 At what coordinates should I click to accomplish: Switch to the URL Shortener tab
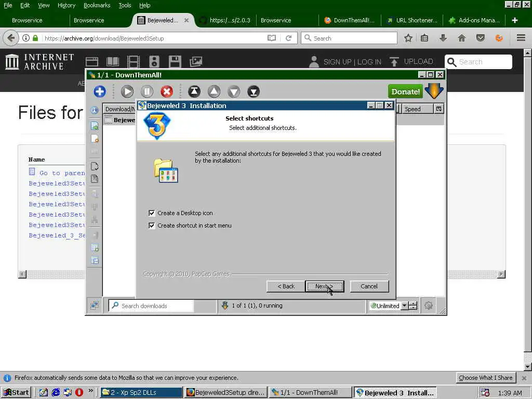click(x=412, y=20)
